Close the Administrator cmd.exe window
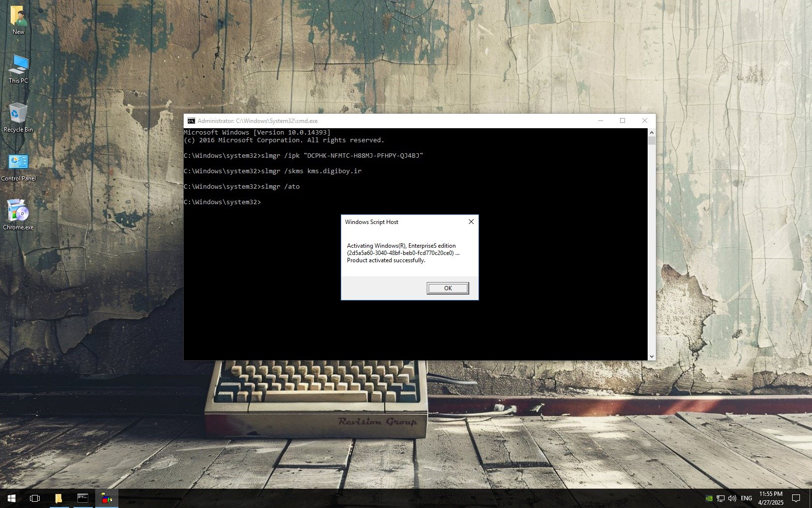Viewport: 812px width, 508px height. pos(645,121)
